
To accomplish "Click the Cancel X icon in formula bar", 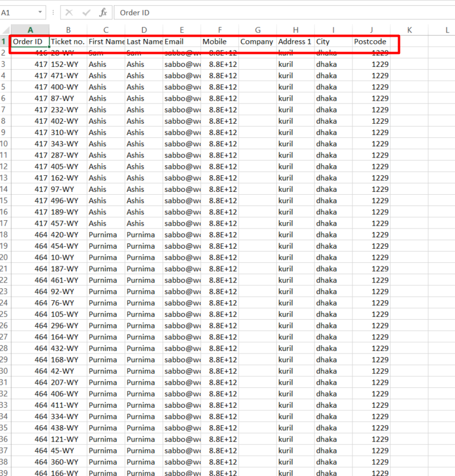I will click(69, 12).
